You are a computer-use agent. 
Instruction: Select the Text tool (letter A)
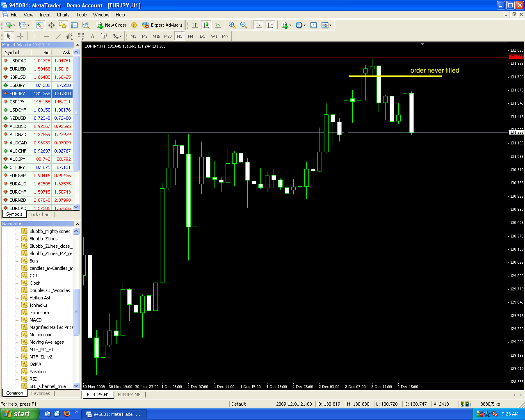(92, 36)
